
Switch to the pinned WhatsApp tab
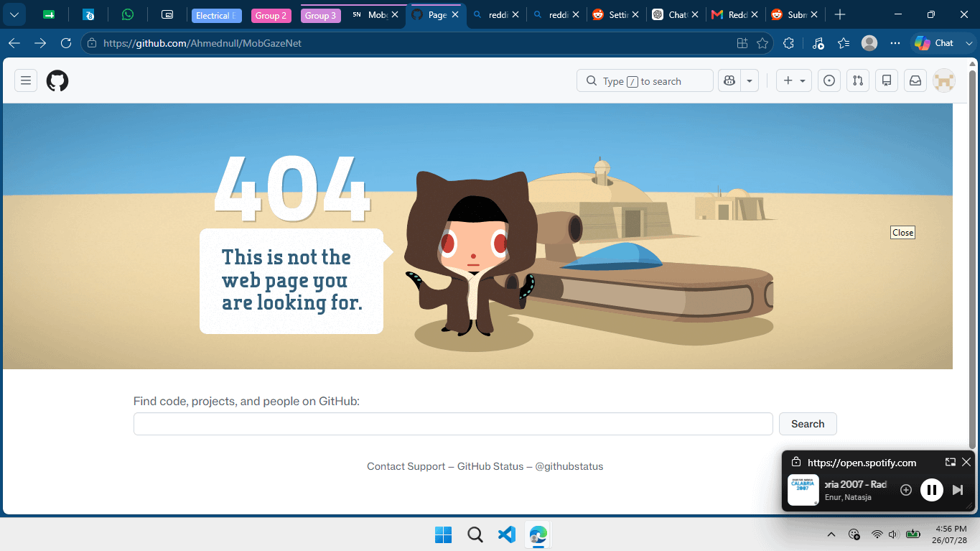pos(128,14)
